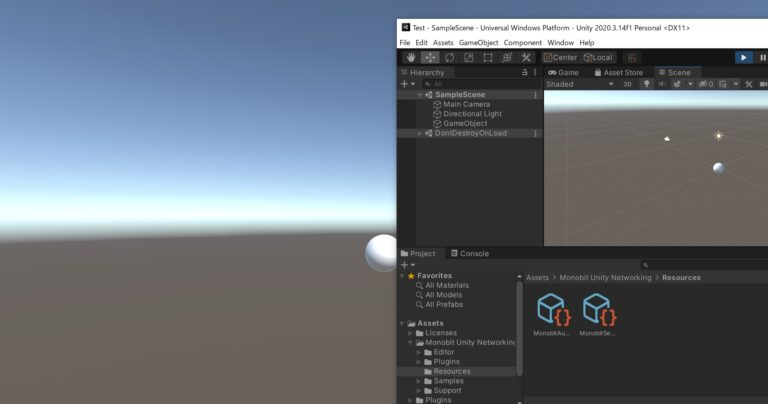This screenshot has height=404, width=768.
Task: Select the MonobitAu... script asset
Action: 552,314
